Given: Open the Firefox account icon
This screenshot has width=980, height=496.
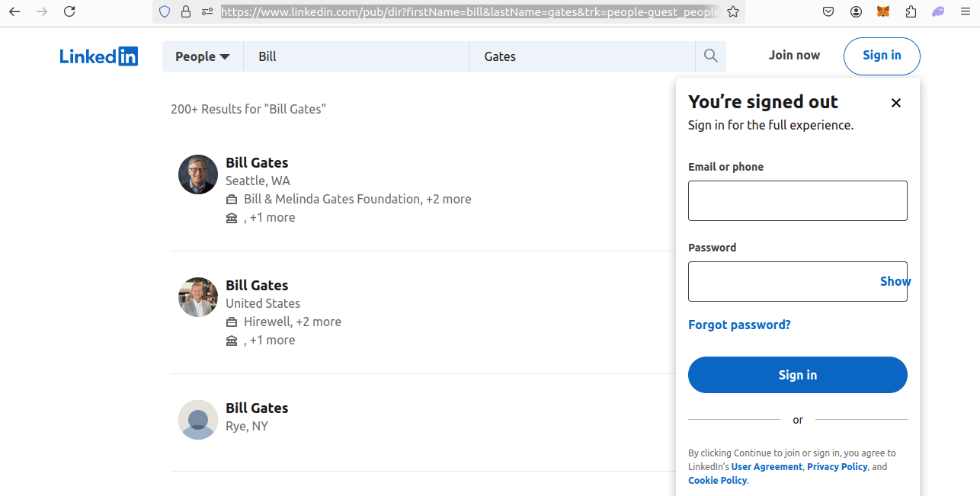Looking at the screenshot, I should click(856, 11).
